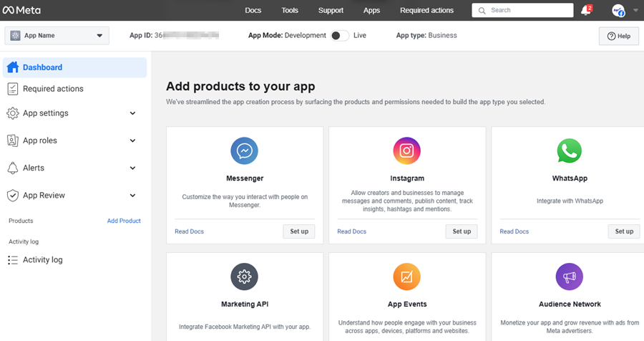The image size is (644, 341).
Task: Set up the Instagram product
Action: point(462,231)
